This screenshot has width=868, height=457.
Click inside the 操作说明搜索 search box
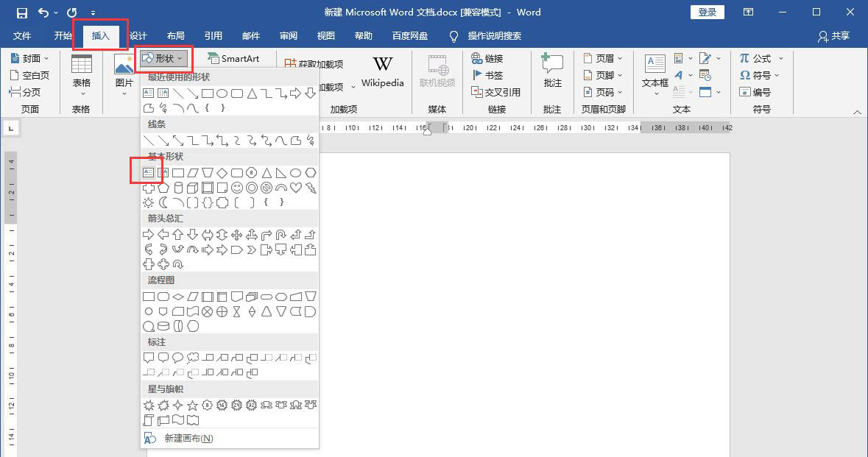(493, 35)
